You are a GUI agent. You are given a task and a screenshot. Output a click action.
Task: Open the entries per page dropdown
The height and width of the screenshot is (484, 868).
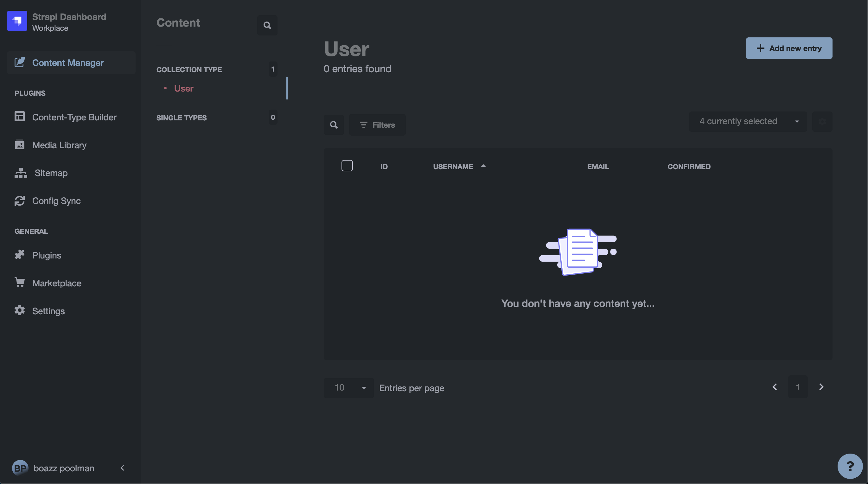click(348, 388)
